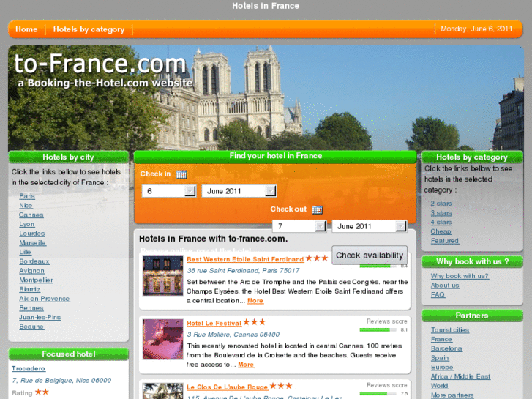
Task: Visit the Tourist cities partner link
Action: point(450,329)
